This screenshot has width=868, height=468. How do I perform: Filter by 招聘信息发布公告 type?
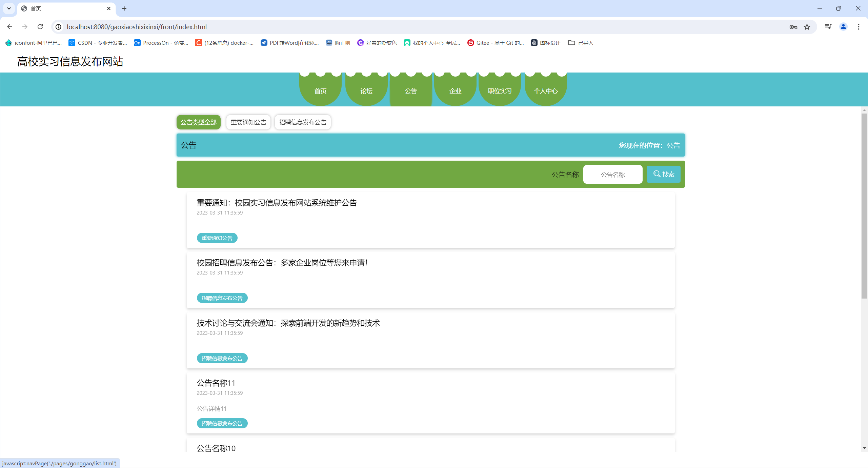tap(302, 122)
